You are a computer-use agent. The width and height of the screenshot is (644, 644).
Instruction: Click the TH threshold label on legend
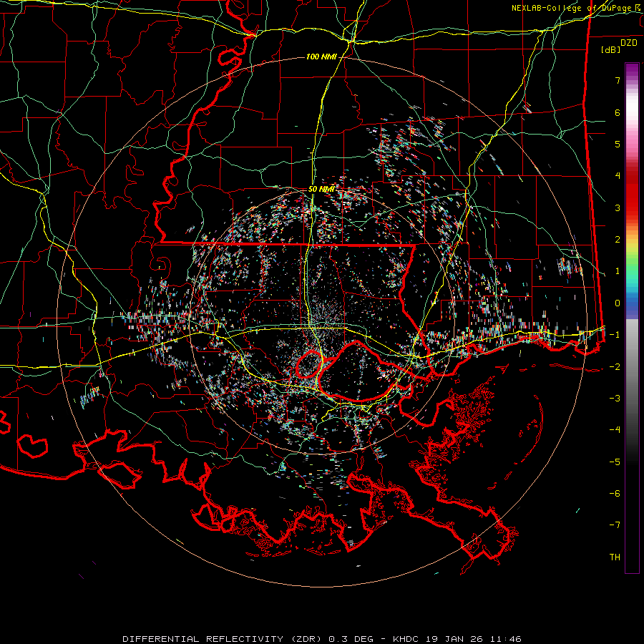pyautogui.click(x=615, y=557)
